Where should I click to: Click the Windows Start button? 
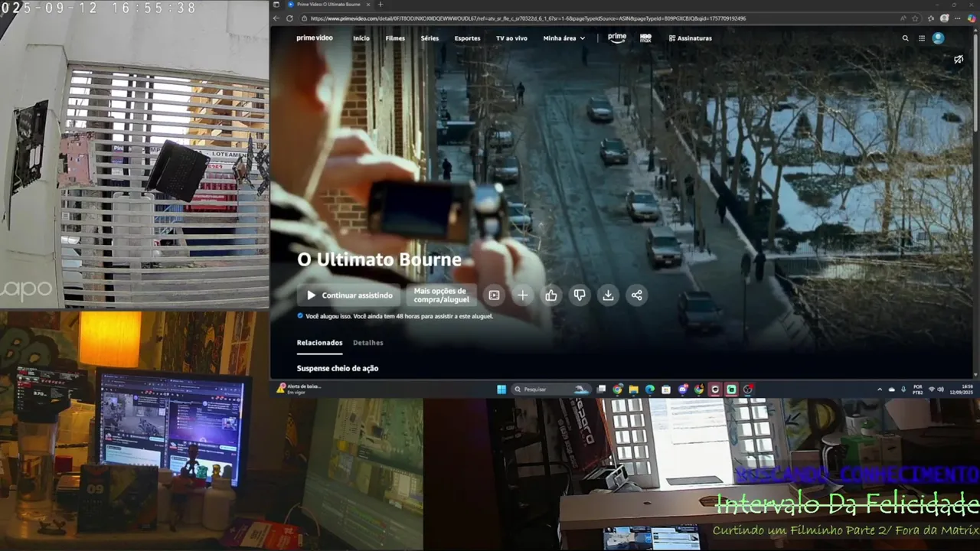point(501,390)
